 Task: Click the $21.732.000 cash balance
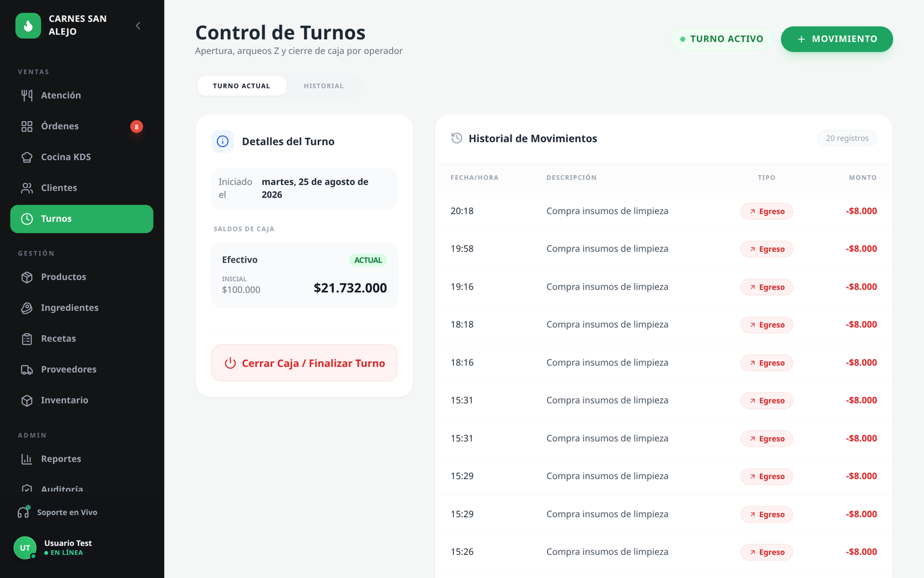pos(350,288)
